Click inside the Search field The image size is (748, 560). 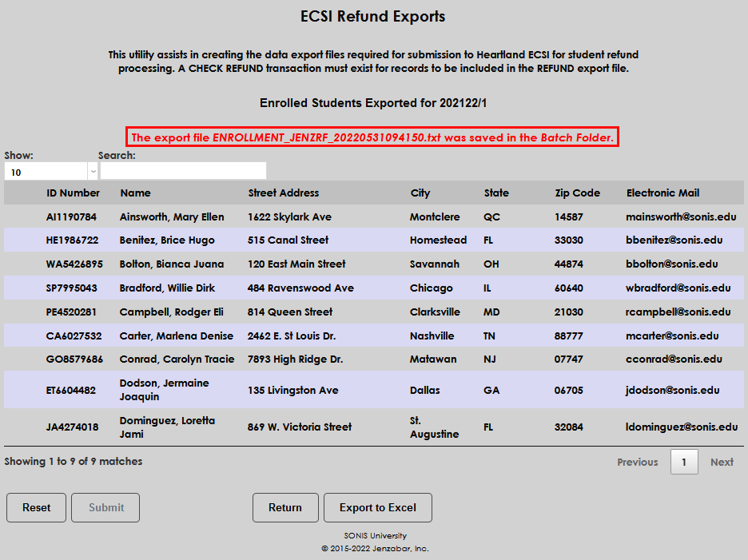pyautogui.click(x=183, y=170)
